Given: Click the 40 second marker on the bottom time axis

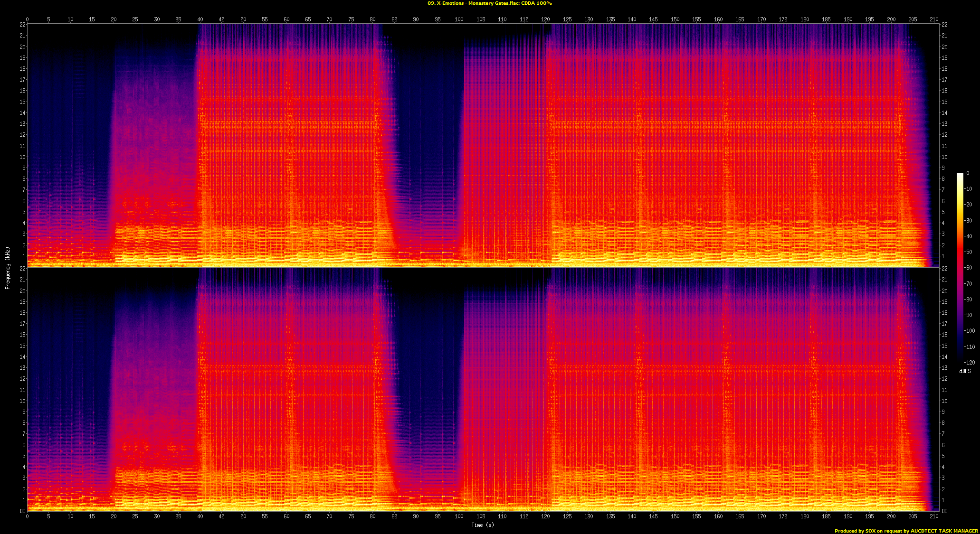Looking at the screenshot, I should 200,516.
